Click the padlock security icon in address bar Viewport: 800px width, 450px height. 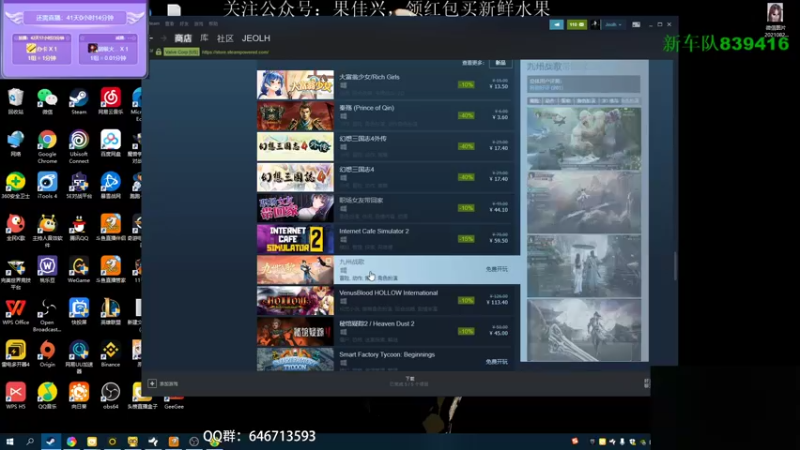click(x=159, y=52)
